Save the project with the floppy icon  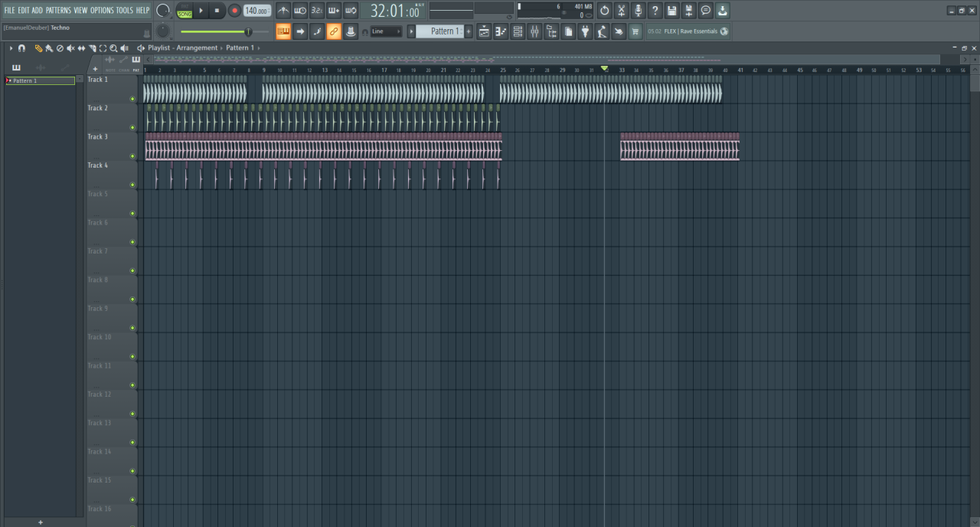[671, 11]
